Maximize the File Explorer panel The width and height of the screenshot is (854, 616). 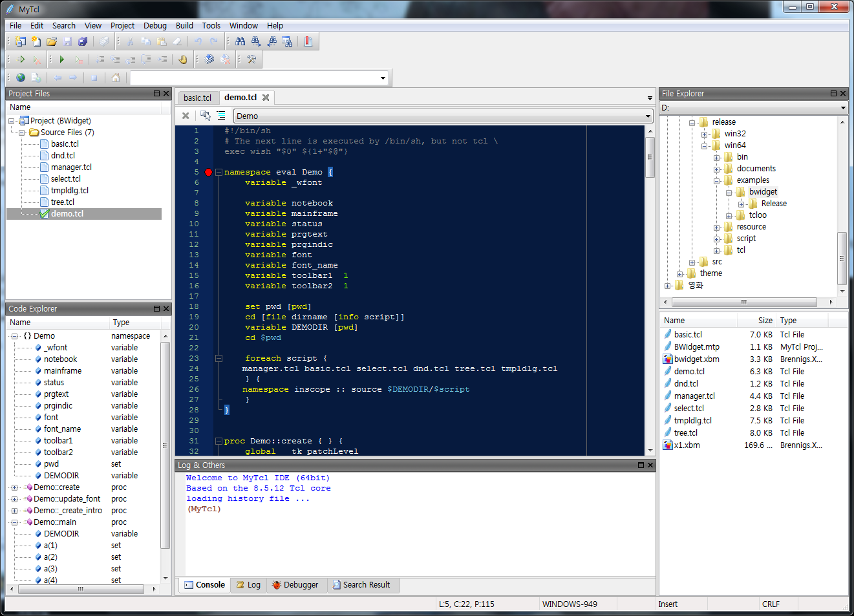(833, 94)
